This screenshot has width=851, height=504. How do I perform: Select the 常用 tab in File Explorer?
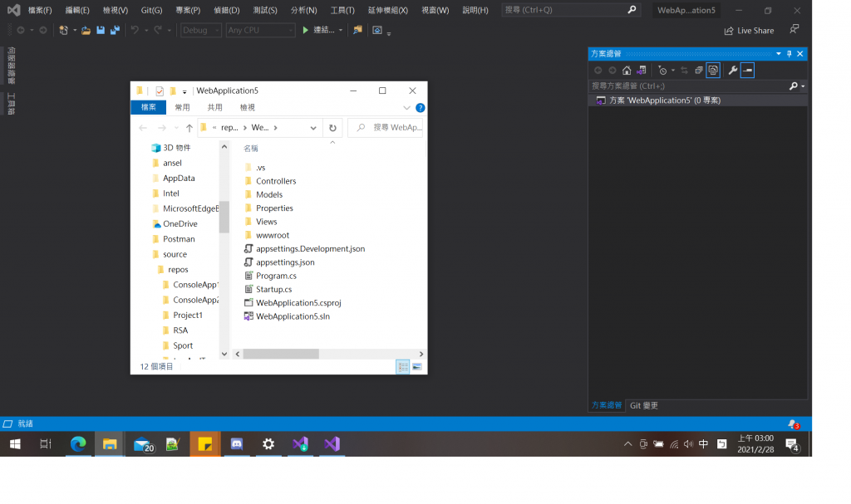(x=182, y=107)
